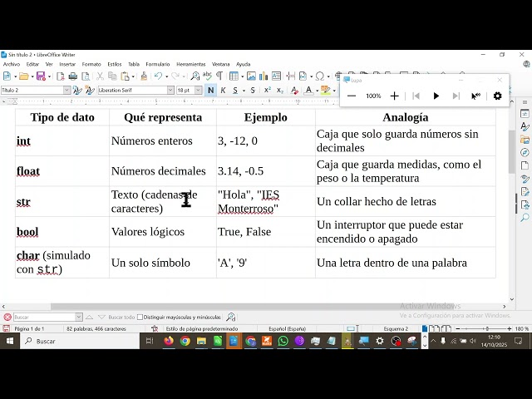Copy the selection

[112, 76]
